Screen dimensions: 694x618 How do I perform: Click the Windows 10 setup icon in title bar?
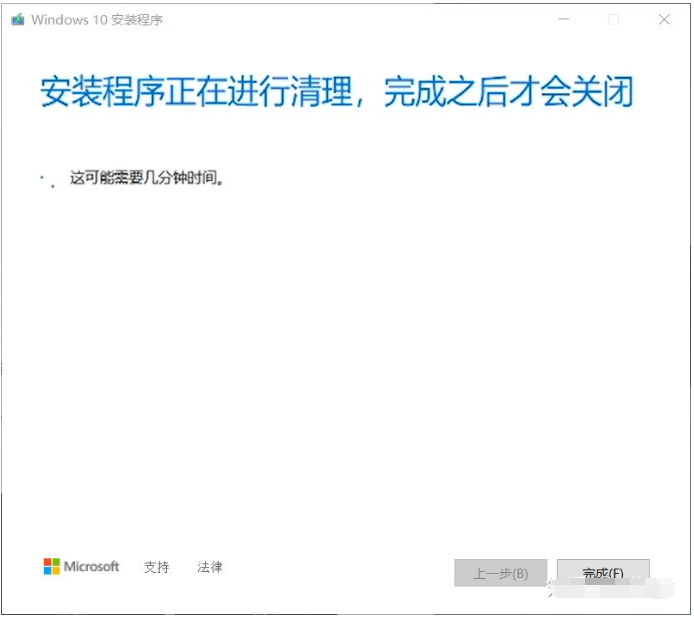tap(18, 19)
